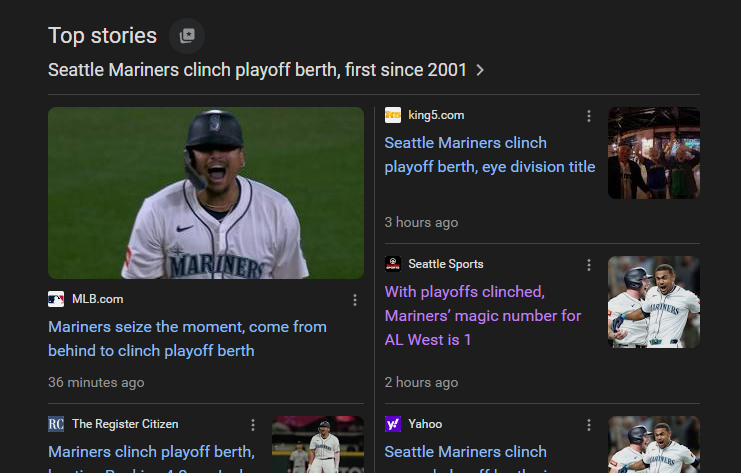Click the MLB.com logo icon
Viewport: 741px width, 473px height.
pyautogui.click(x=56, y=299)
